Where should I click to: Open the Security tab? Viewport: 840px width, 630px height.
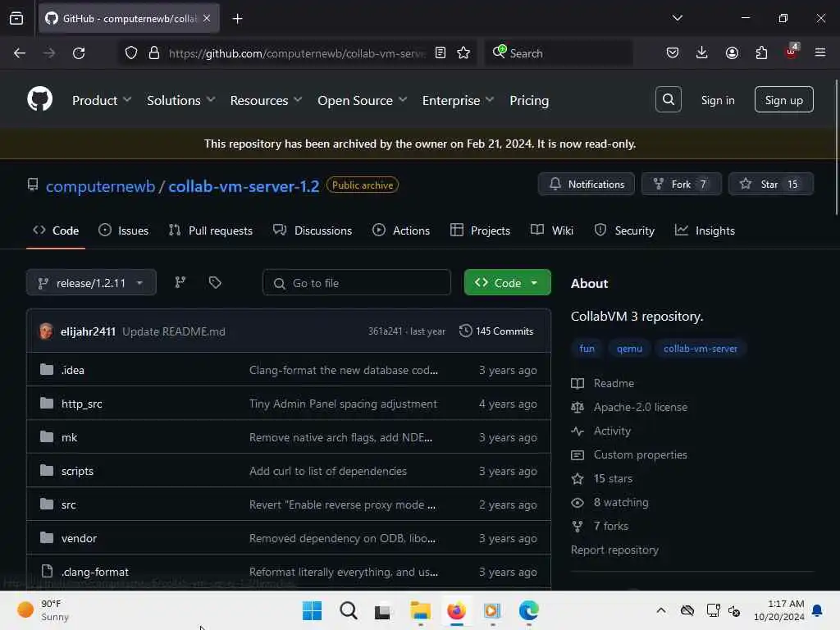pyautogui.click(x=624, y=231)
